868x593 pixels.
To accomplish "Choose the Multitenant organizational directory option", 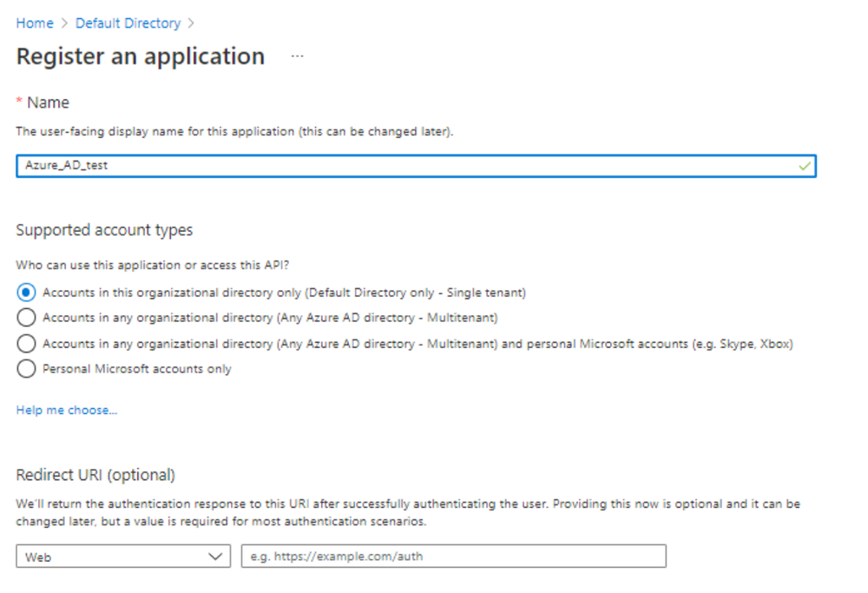I will click(26, 318).
